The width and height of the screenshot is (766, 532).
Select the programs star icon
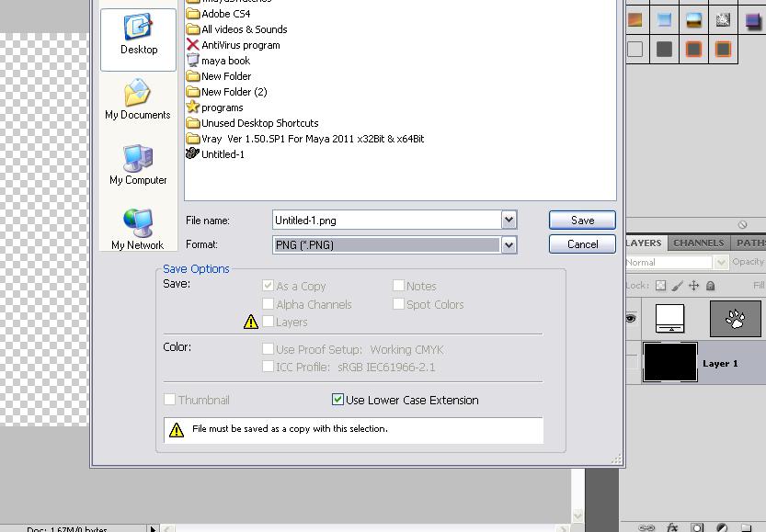click(193, 107)
